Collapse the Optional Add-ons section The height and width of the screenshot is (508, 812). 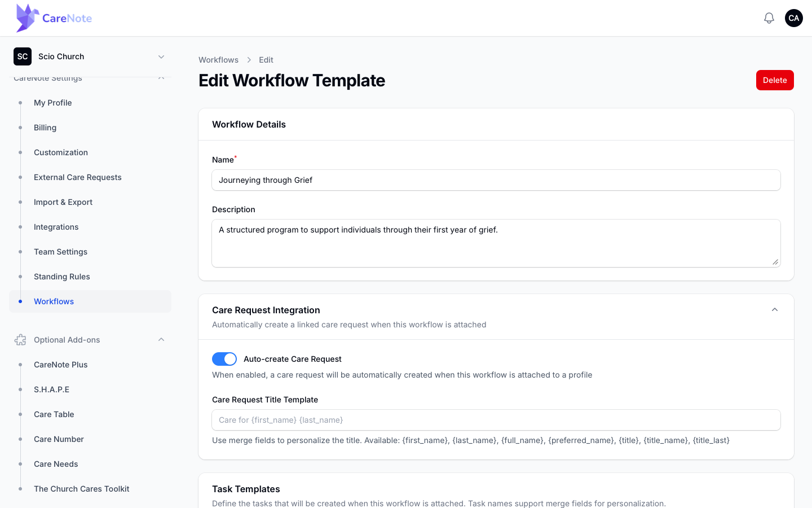pyautogui.click(x=161, y=340)
